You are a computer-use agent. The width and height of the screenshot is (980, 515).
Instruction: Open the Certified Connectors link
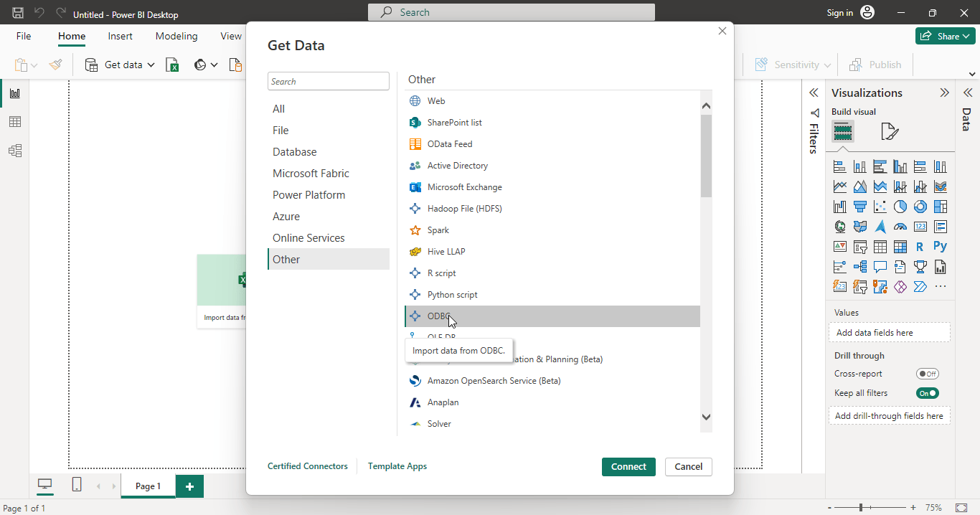pyautogui.click(x=307, y=466)
